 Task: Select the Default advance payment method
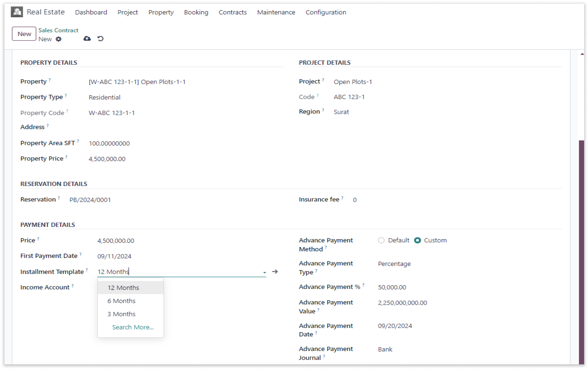pyautogui.click(x=381, y=240)
